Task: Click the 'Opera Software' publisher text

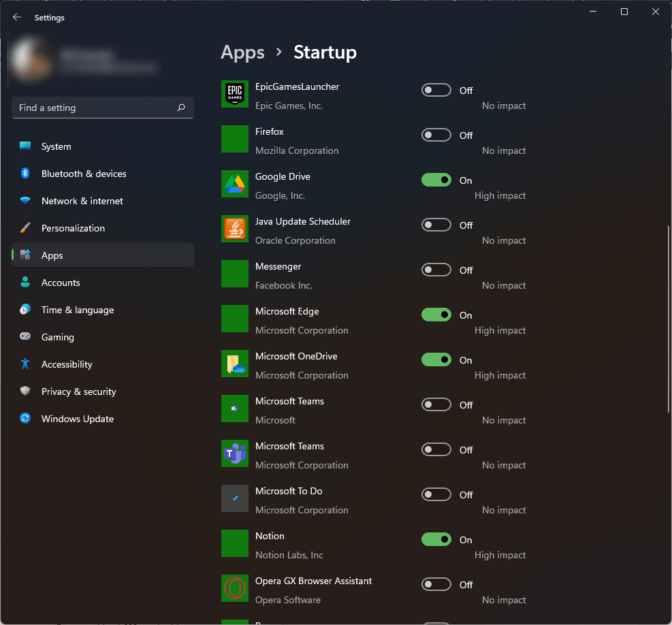Action: (288, 600)
